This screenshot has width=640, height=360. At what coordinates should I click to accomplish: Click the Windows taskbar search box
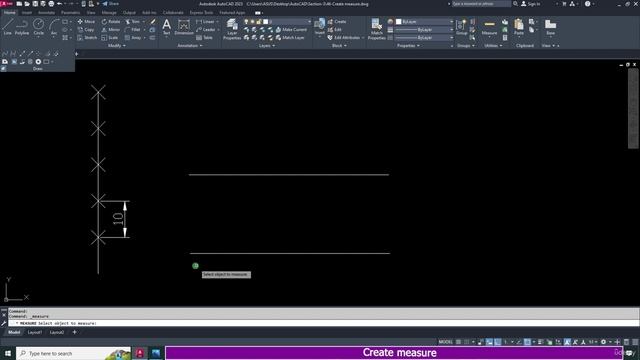[73, 353]
